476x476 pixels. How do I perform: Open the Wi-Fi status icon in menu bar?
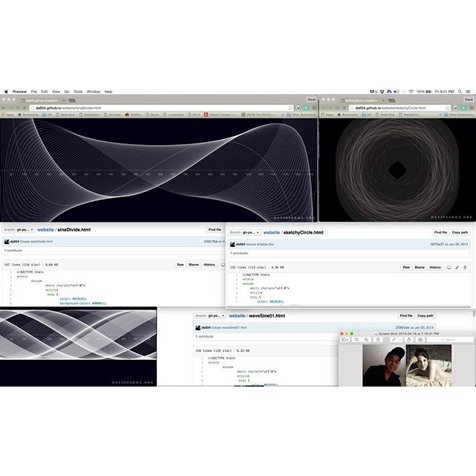coord(410,91)
